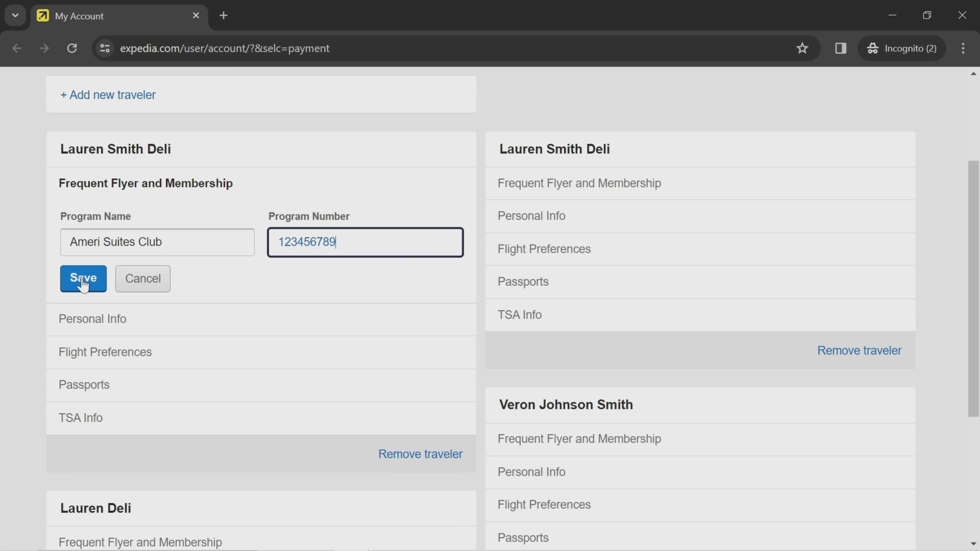This screenshot has height=551, width=980.
Task: Go forward to next page
Action: point(44,48)
